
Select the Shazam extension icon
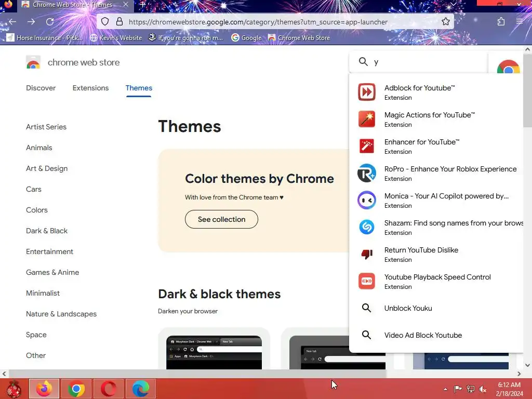[367, 227]
